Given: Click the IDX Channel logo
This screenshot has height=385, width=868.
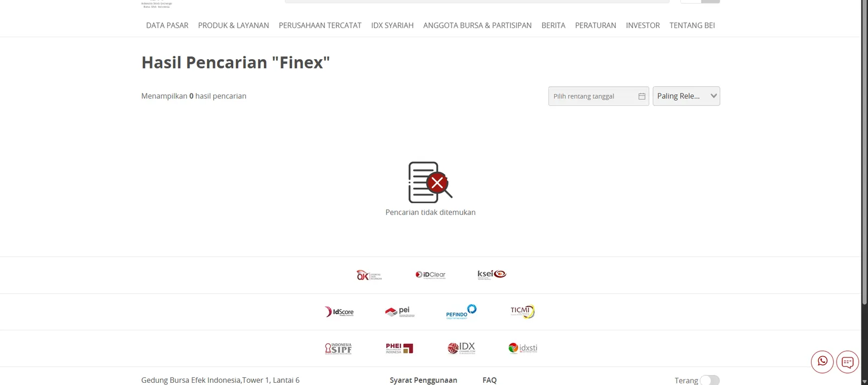Looking at the screenshot, I should coord(461,348).
